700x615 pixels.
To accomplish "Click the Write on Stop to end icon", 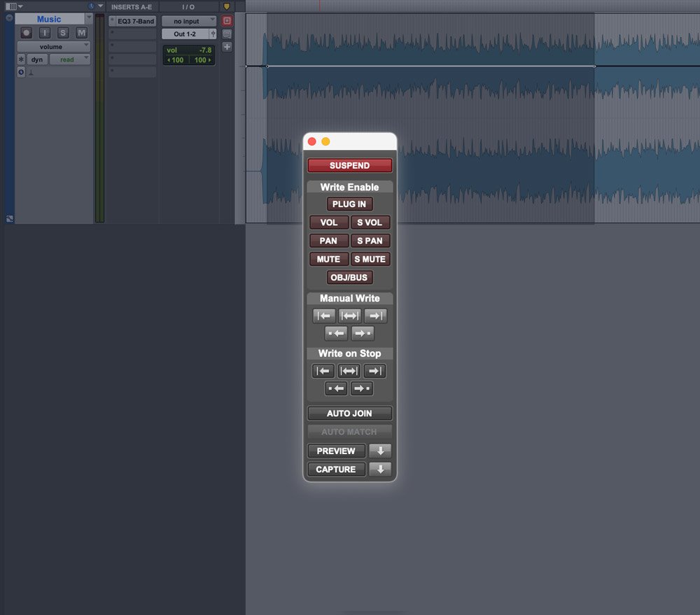I will click(374, 371).
